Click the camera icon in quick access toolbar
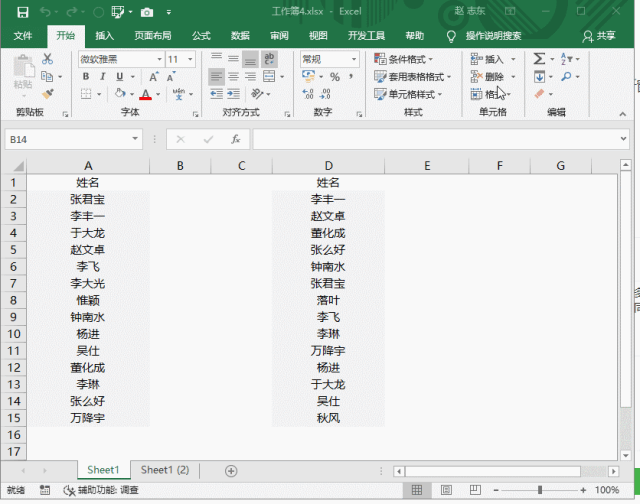640x504 pixels. click(x=146, y=13)
